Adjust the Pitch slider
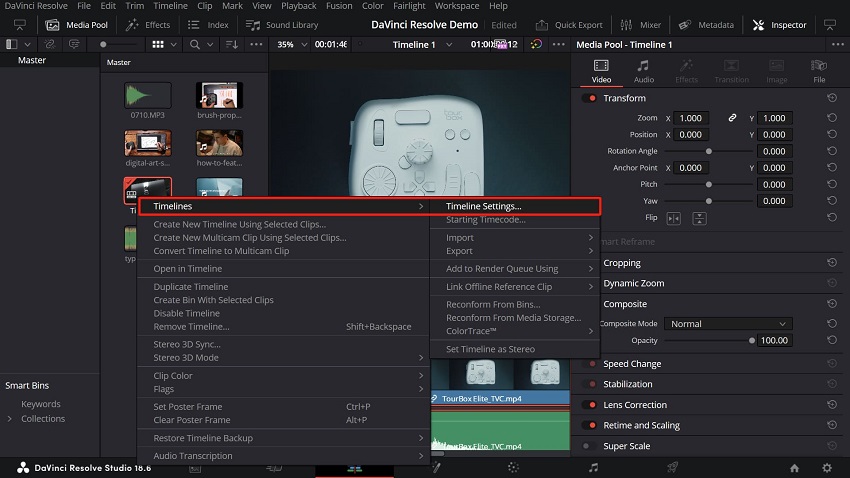 point(708,184)
